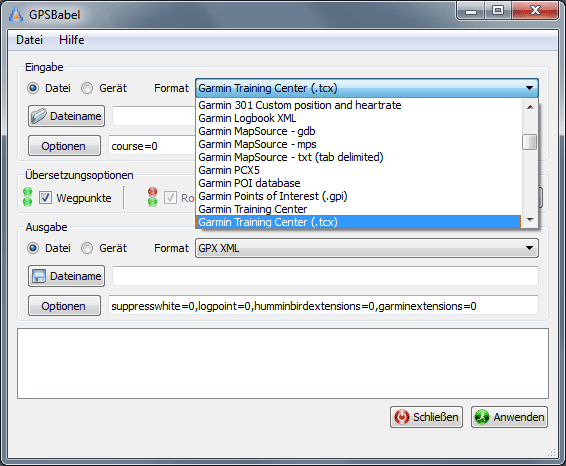Select Datei radio button under Ausgabe
Viewport: 566px width, 466px height.
point(33,248)
